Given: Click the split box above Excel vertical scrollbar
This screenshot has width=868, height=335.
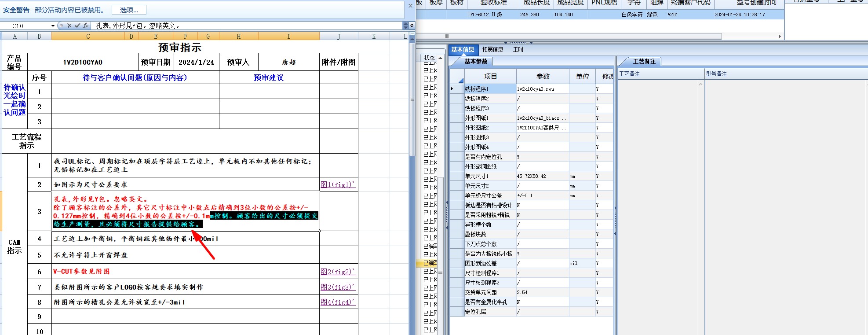Looking at the screenshot, I should (412, 34).
